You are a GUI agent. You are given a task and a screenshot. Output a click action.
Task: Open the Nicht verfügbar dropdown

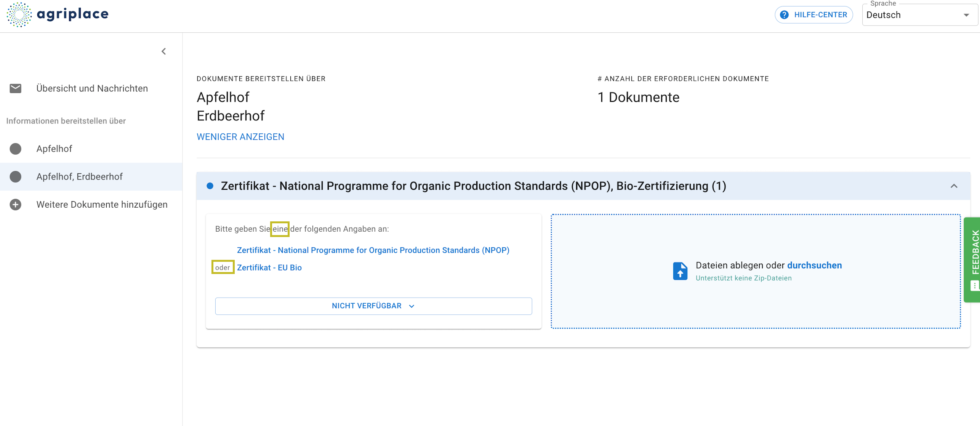(x=373, y=306)
